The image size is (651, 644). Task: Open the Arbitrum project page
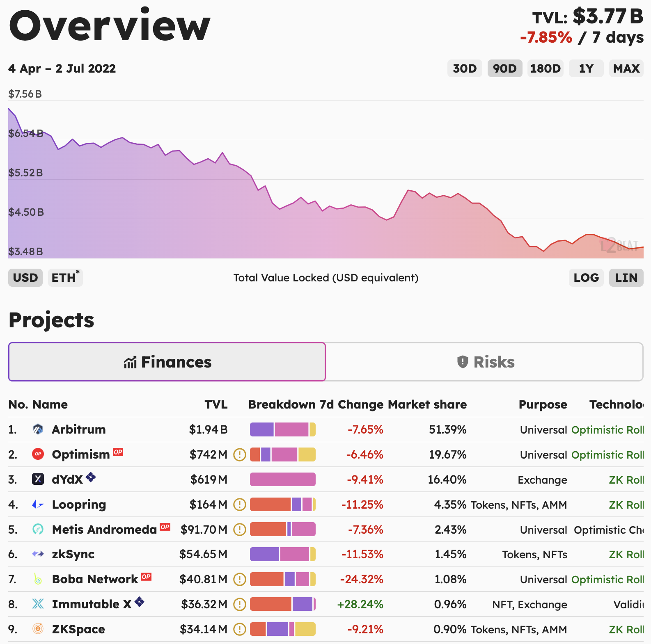[79, 429]
